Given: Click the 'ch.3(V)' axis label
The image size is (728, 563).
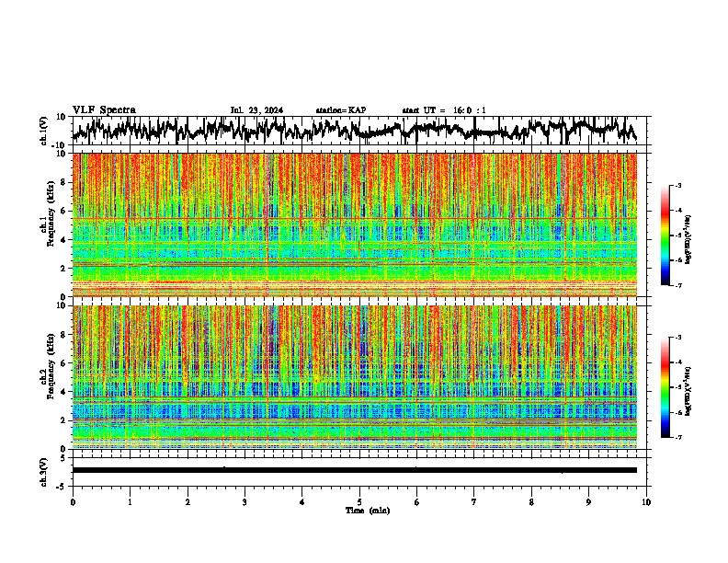Looking at the screenshot, I should (44, 473).
